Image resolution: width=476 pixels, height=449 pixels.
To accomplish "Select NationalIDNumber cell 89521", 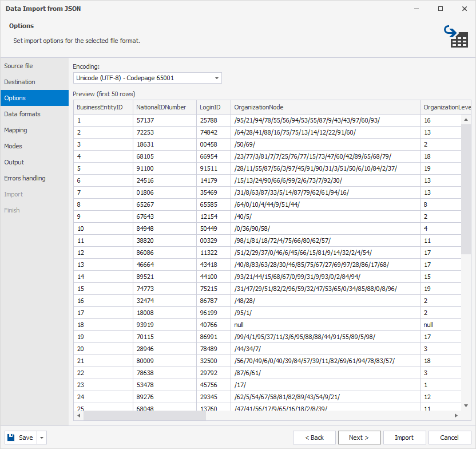I will pyautogui.click(x=165, y=277).
